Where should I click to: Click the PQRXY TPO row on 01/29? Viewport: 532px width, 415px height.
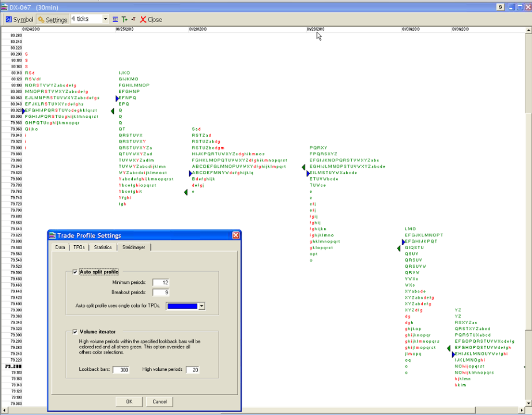pos(318,148)
